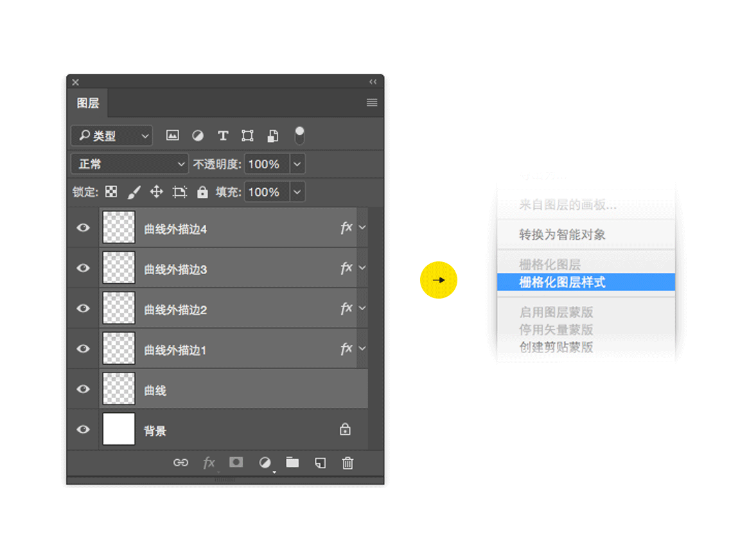Collapse the panel with double-arrow icon

(x=373, y=82)
